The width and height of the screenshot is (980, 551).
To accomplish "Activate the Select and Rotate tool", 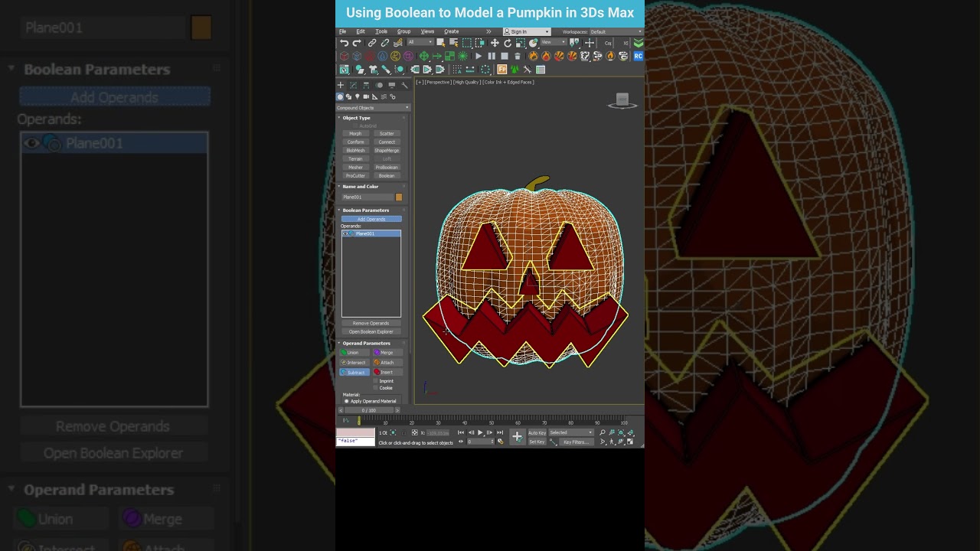I will [508, 43].
